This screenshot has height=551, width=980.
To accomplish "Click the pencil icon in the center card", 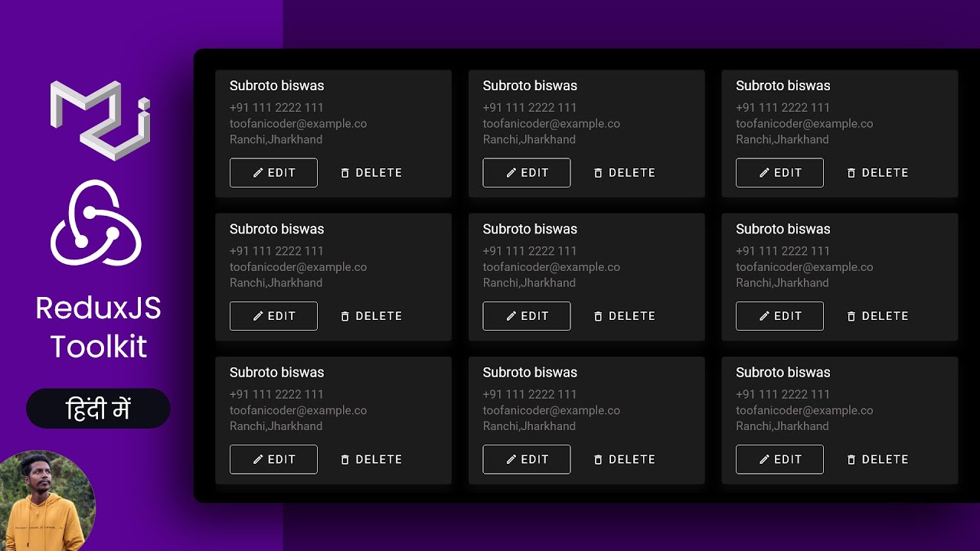I will click(x=511, y=316).
